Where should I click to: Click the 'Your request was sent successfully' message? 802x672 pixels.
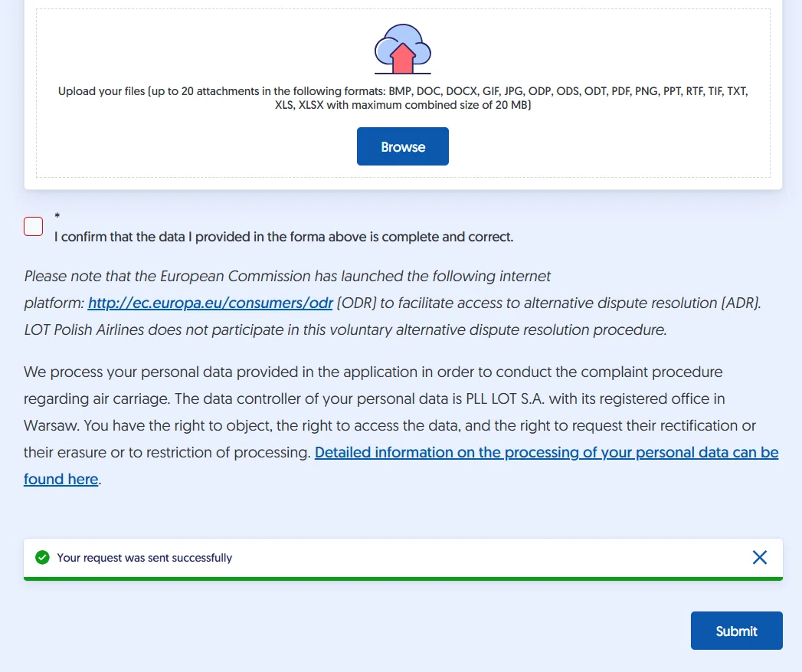point(144,558)
